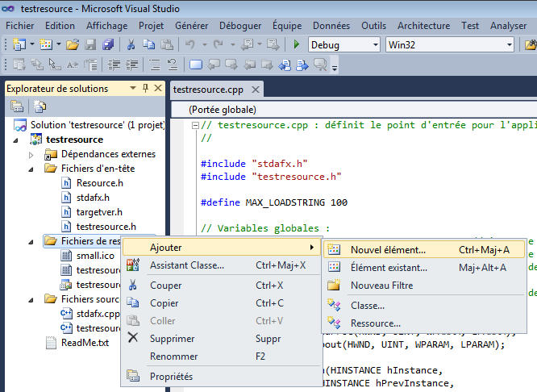Open the Fichier menu
The height and width of the screenshot is (392, 537).
pyautogui.click(x=20, y=26)
